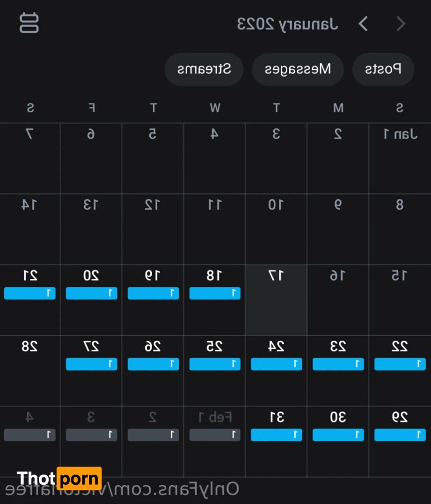Image resolution: width=431 pixels, height=504 pixels.
Task: Select the day 28 cell
Action: [30, 370]
